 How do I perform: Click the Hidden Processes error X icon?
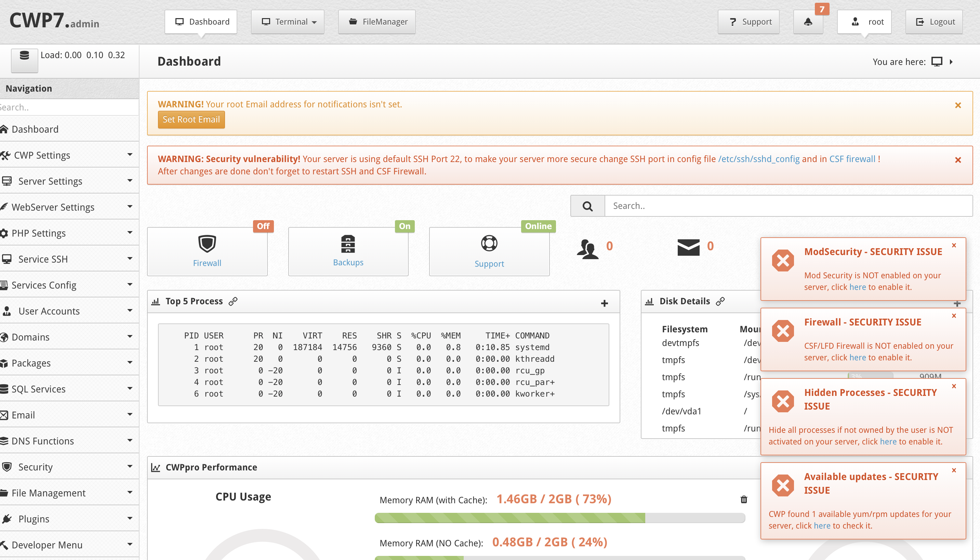783,401
